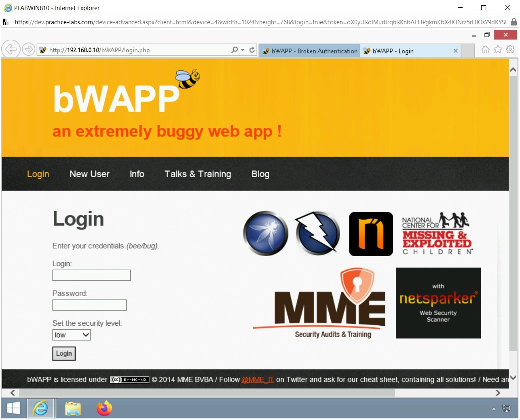Click the horizontal scrollbar right arrow

[x=498, y=392]
